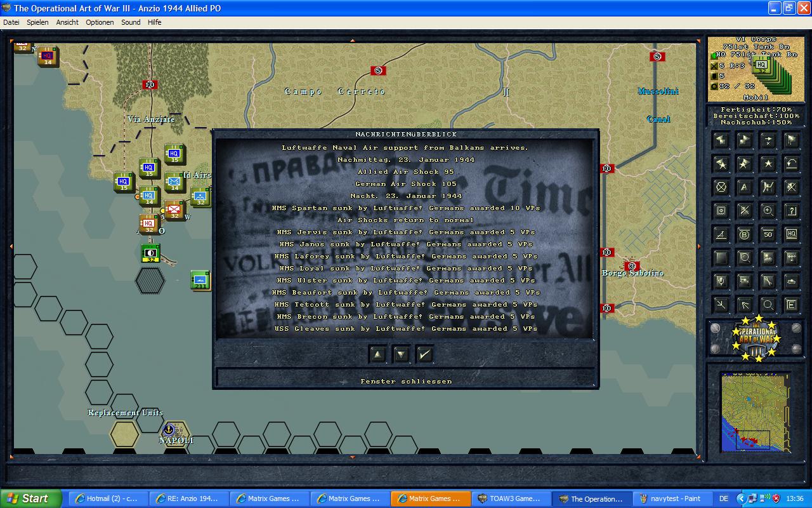Click the Nachschub:150% readout

click(755, 122)
